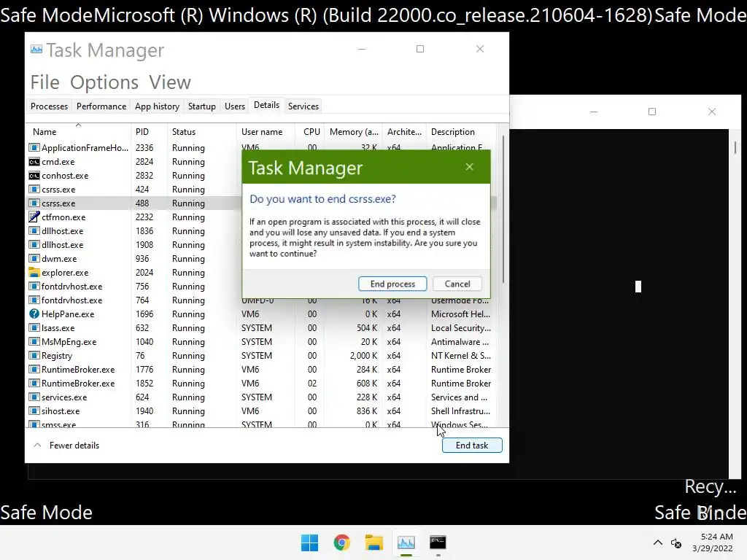Show hidden system tray icons
Image resolution: width=747 pixels, height=560 pixels.
657,542
